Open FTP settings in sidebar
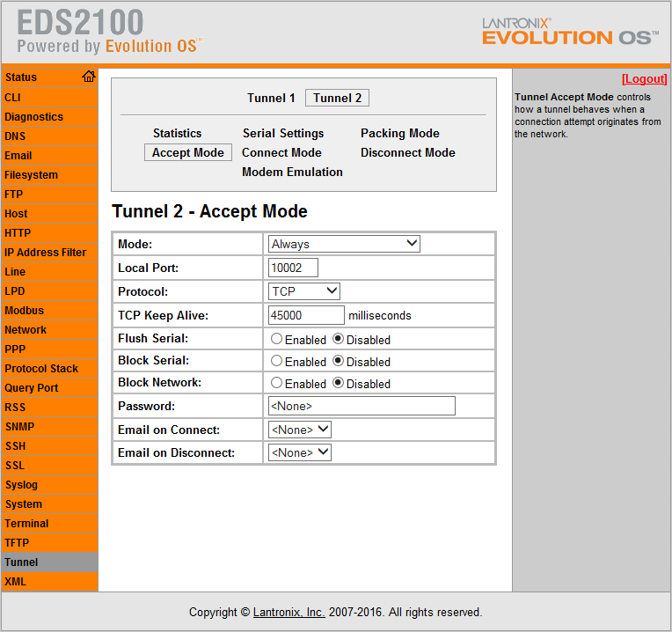 click(x=50, y=195)
